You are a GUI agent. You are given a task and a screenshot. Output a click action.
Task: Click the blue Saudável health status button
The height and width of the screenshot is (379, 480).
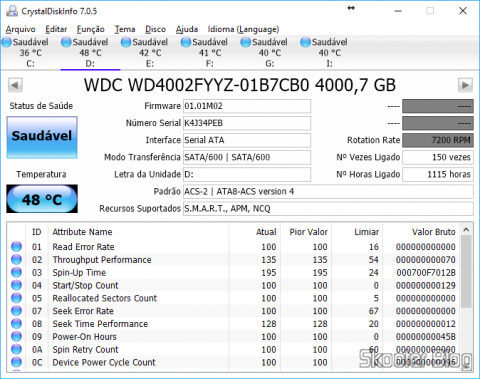click(42, 137)
